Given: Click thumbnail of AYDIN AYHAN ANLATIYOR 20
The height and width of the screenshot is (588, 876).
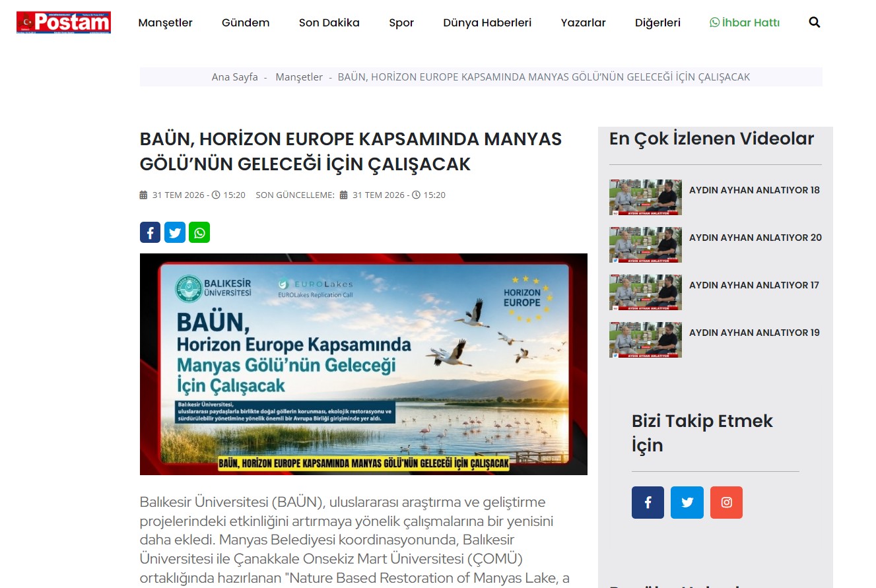Looking at the screenshot, I should point(646,245).
